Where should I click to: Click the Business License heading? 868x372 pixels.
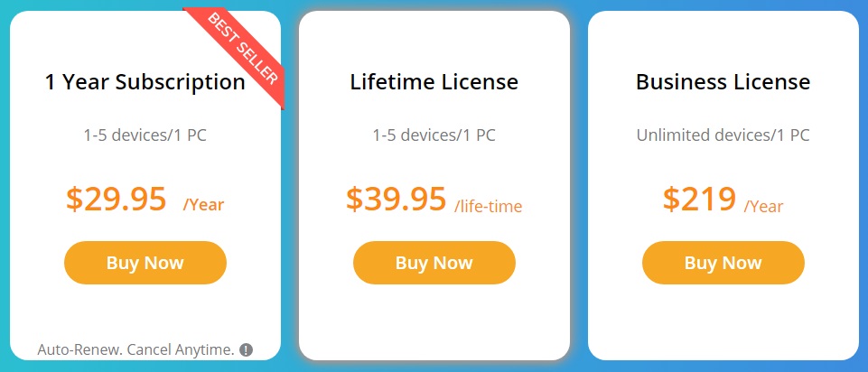723,82
